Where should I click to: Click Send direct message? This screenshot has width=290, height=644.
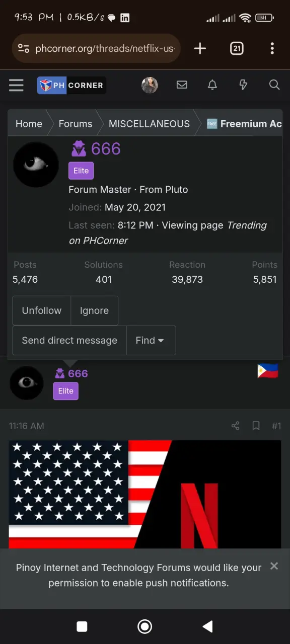coord(69,340)
